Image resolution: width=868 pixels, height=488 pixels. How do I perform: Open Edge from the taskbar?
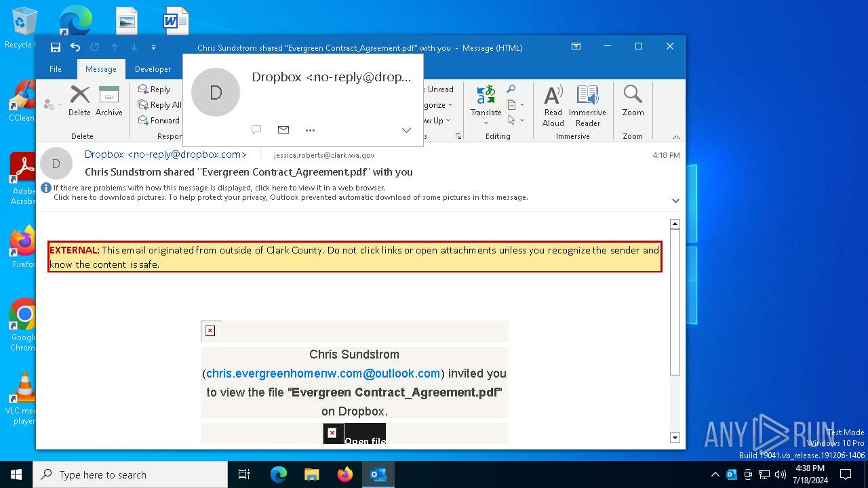coord(279,474)
